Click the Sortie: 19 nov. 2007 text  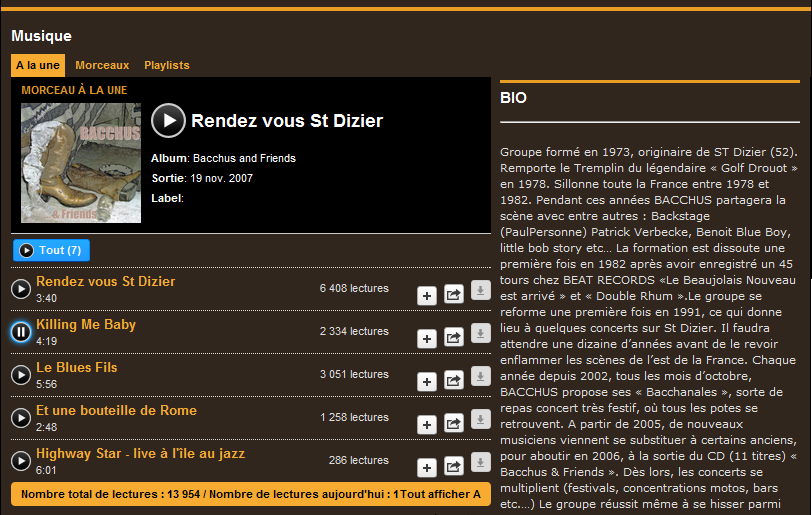202,178
